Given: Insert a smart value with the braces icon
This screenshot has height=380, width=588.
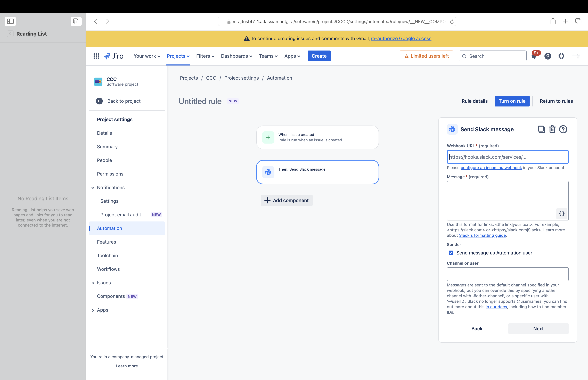Looking at the screenshot, I should tap(562, 214).
